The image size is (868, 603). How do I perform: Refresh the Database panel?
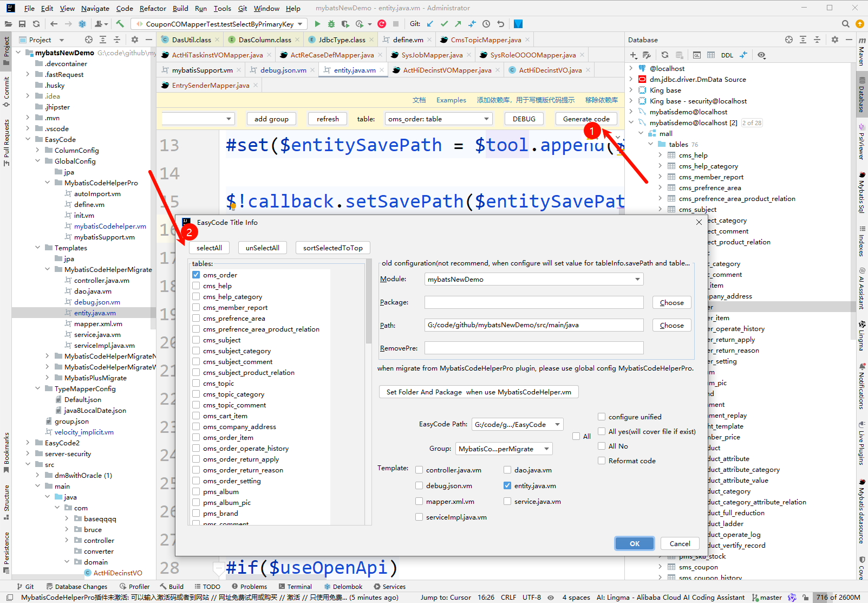(665, 55)
